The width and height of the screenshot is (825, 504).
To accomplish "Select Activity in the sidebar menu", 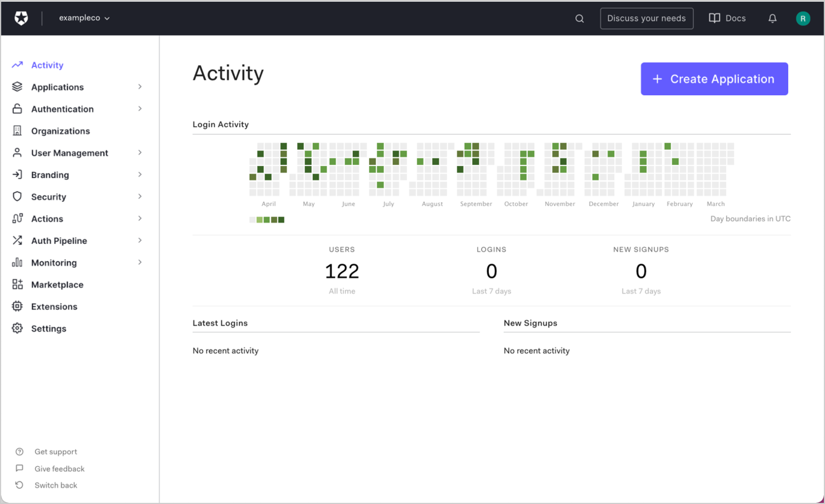I will coord(47,65).
